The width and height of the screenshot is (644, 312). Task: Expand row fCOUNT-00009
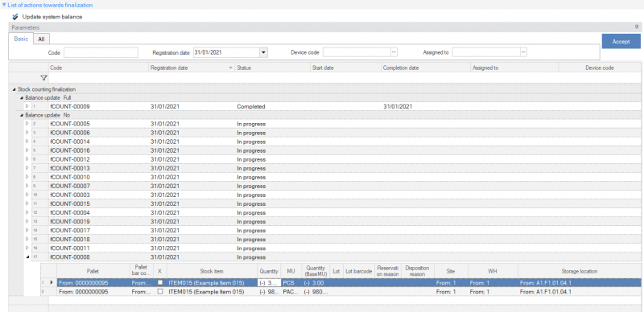pos(27,106)
